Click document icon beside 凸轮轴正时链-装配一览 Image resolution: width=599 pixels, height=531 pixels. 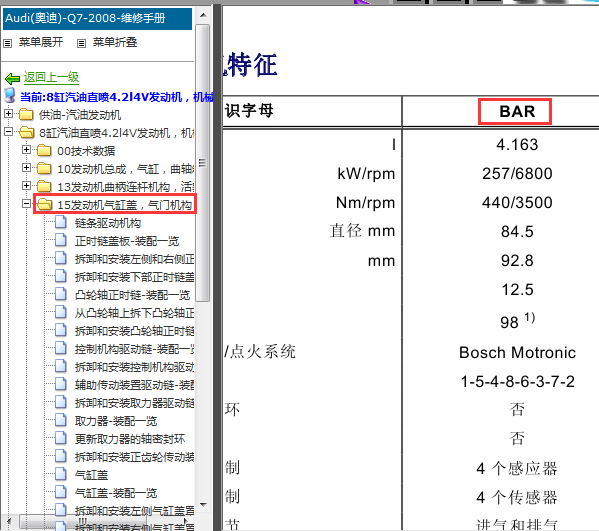61,294
